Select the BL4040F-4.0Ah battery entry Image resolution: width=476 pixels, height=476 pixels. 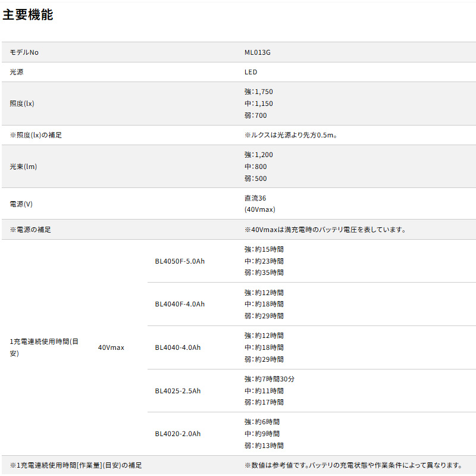[x=180, y=304]
